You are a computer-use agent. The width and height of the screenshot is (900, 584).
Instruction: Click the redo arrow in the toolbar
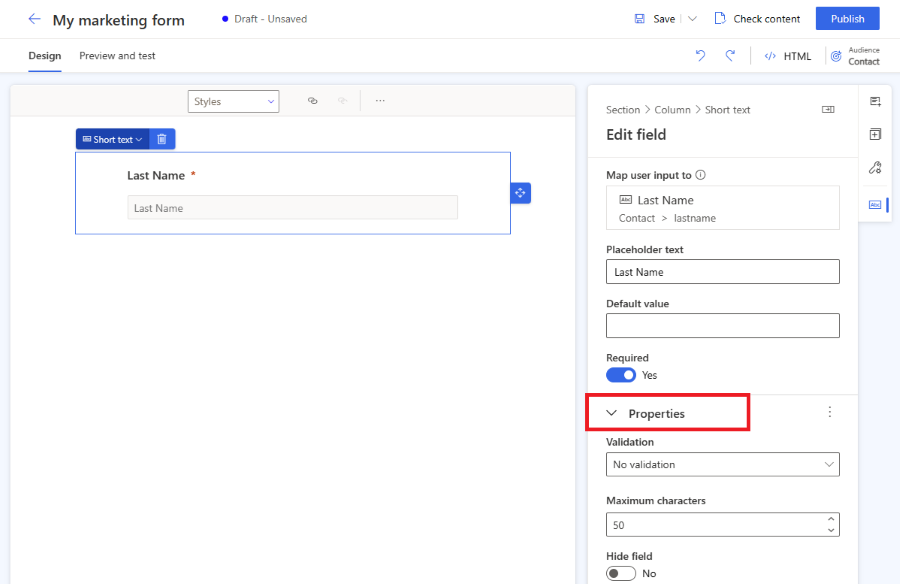point(730,56)
